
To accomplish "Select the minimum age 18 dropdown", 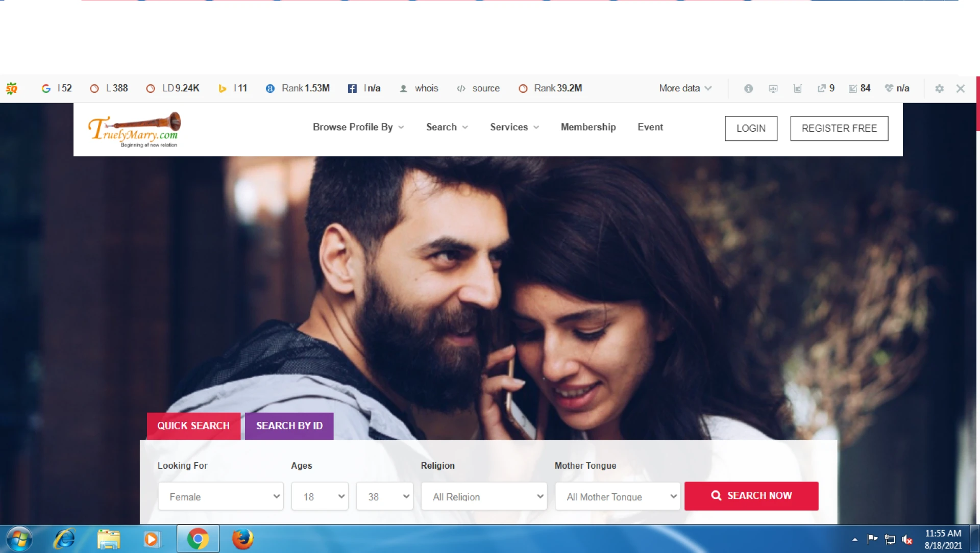I will tap(320, 496).
